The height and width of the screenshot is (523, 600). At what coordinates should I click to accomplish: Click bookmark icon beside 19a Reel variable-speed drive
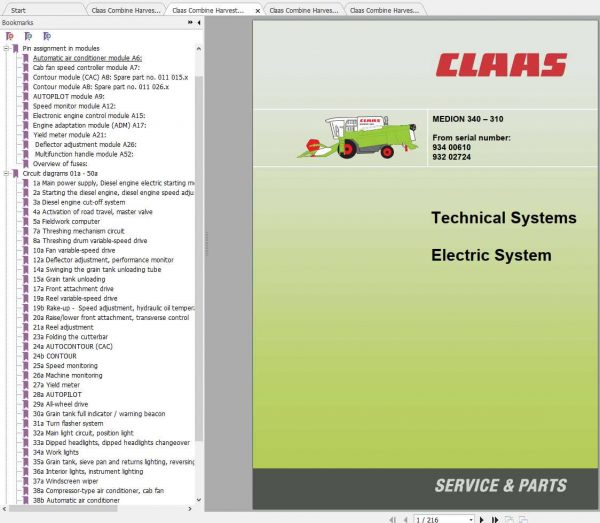tap(26, 298)
